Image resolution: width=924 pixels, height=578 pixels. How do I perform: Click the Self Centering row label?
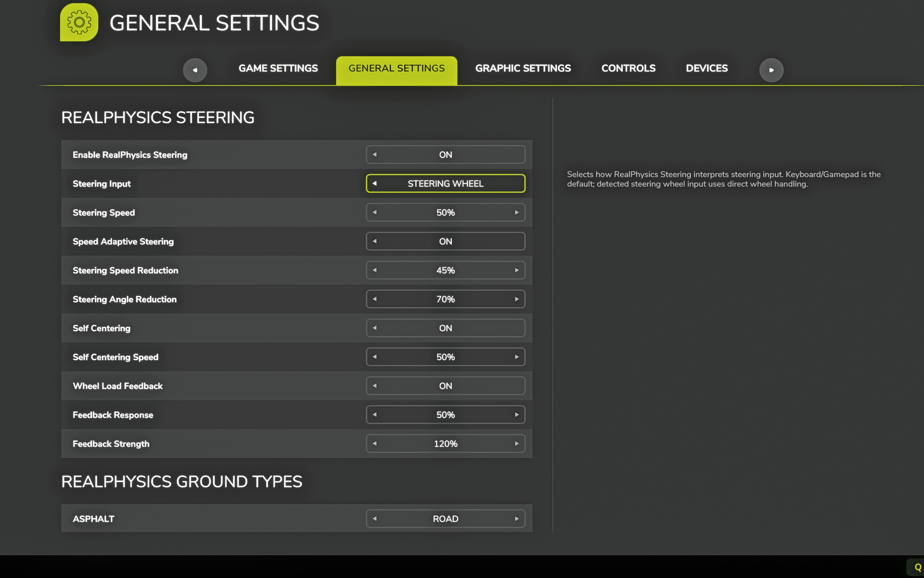point(101,328)
